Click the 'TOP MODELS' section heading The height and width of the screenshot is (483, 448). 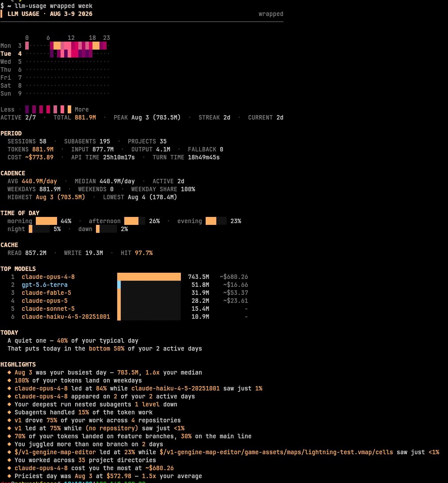[x=18, y=269]
